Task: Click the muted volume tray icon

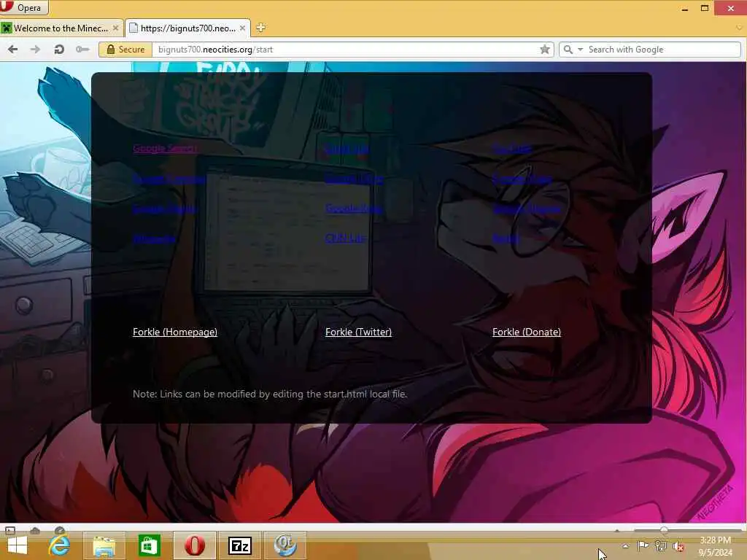Action: pyautogui.click(x=678, y=546)
